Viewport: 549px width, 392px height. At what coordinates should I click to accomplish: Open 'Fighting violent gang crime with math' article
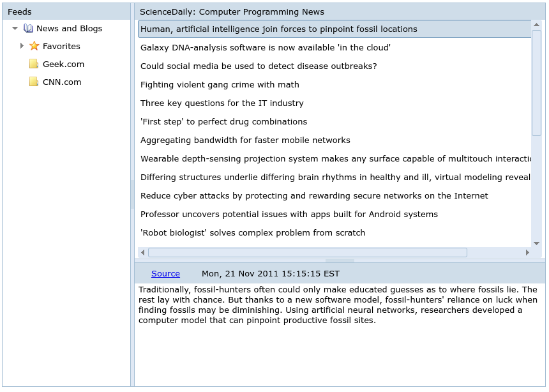(220, 85)
